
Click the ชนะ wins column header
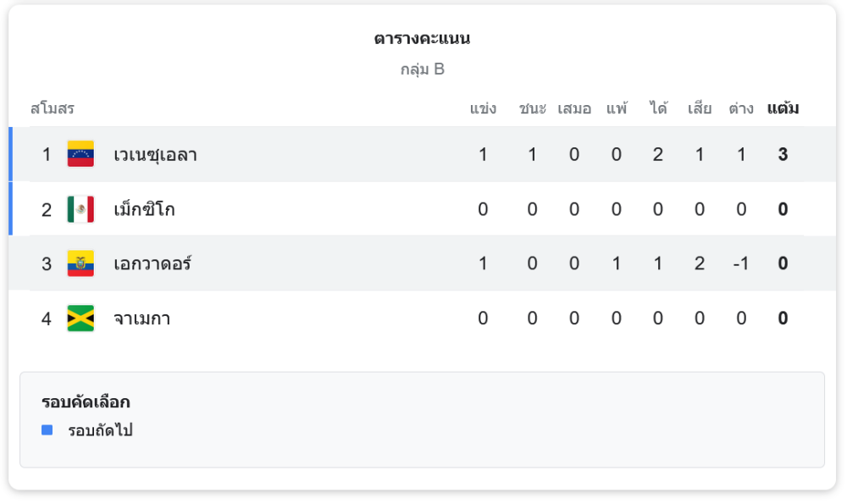point(532,108)
